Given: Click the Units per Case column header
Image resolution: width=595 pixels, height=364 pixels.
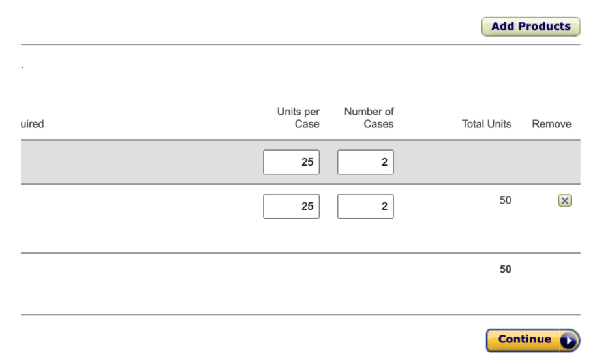Looking at the screenshot, I should click(x=298, y=117).
